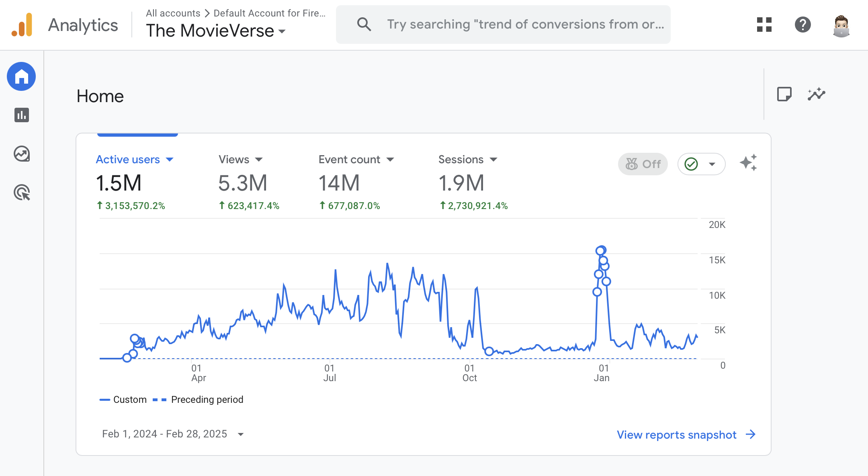Click the Default Account for Fire breadcrumb
Screen dimensions: 868x476
(x=270, y=13)
